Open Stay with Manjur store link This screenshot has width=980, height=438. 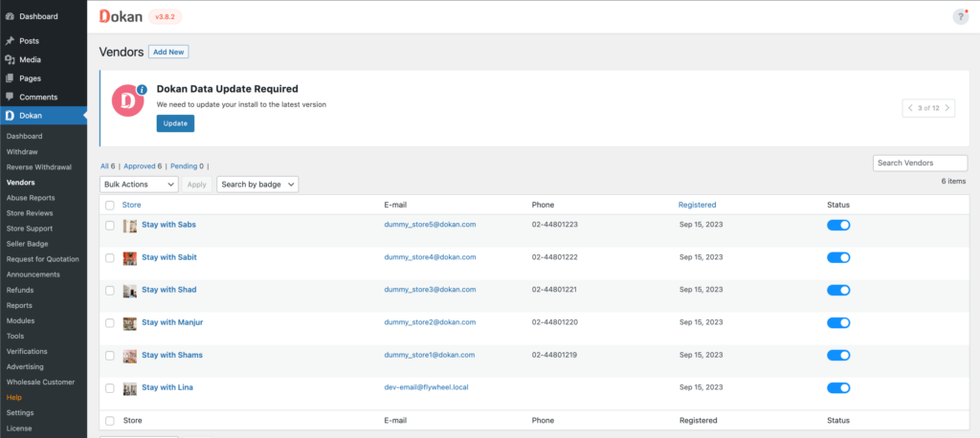coord(172,322)
